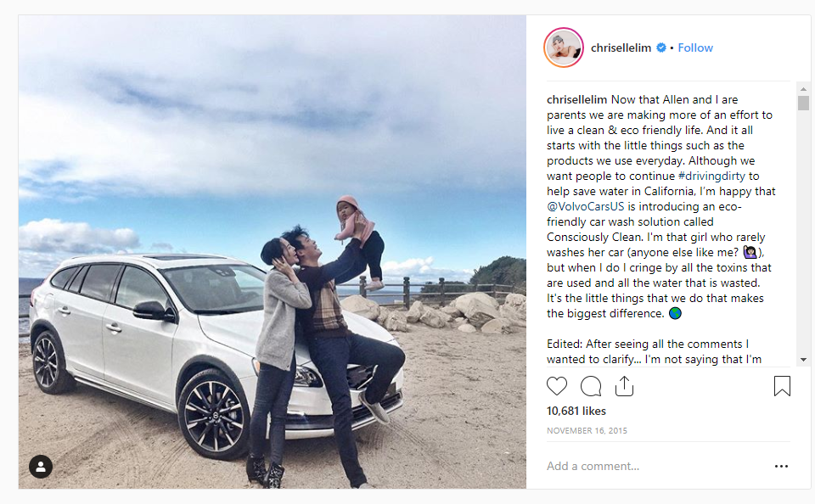Open the #drivingdirty hashtag
Image resolution: width=815 pixels, height=504 pixels.
[x=711, y=176]
